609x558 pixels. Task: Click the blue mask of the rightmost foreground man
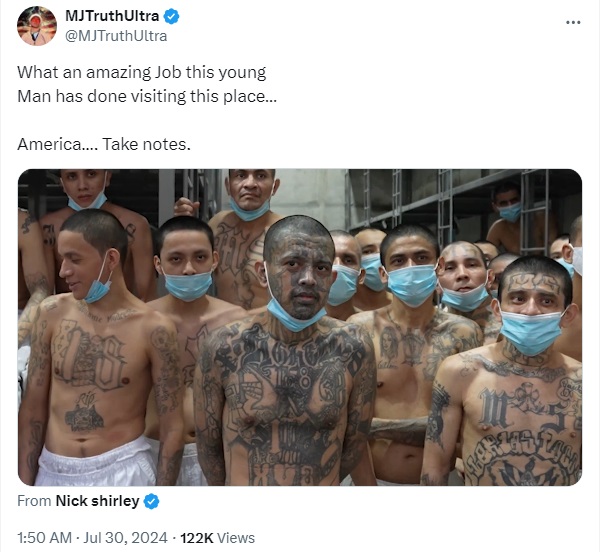click(531, 333)
